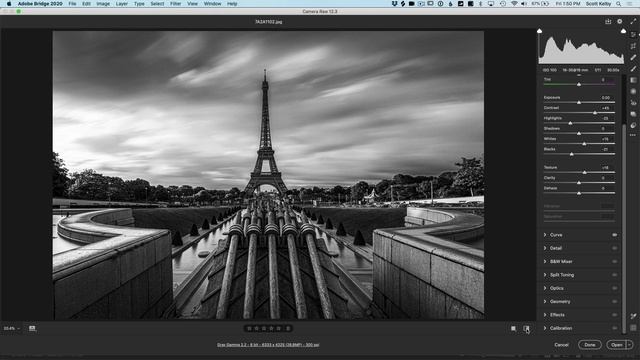The image size is (640, 360).
Task: Open the Layer menu
Action: [122, 4]
